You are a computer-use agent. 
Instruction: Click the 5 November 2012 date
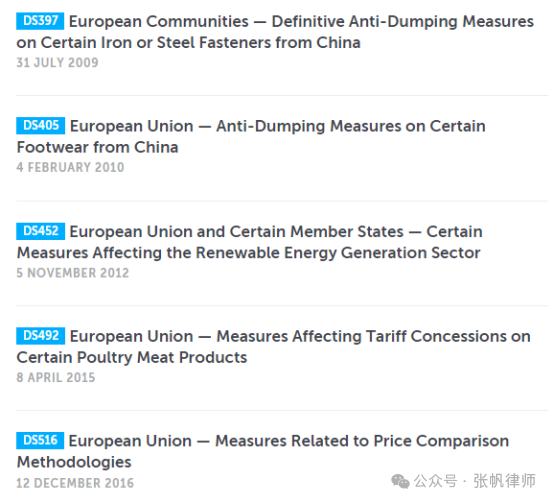coord(73,273)
